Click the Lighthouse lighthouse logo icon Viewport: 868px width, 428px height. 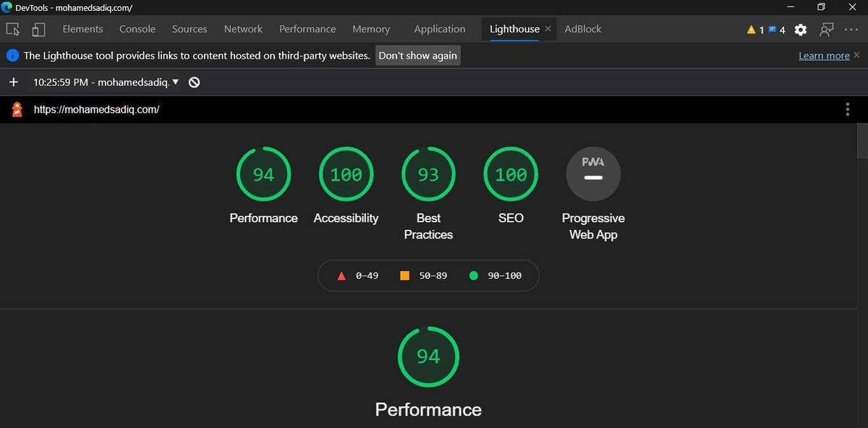pyautogui.click(x=17, y=109)
